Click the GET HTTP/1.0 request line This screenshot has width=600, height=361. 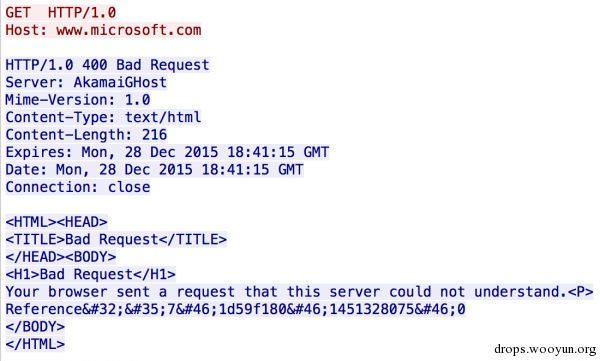pos(61,12)
